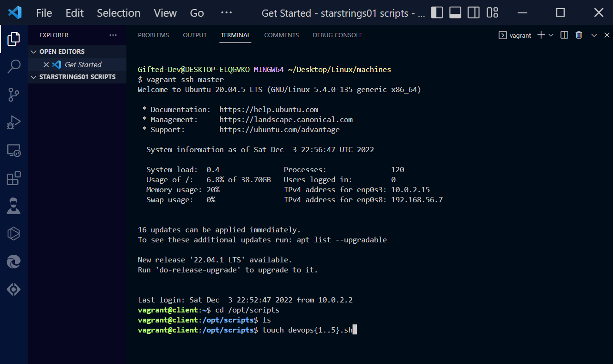The width and height of the screenshot is (613, 364).
Task: Click the hexagon play icon in activity bar
Action: coord(14,234)
